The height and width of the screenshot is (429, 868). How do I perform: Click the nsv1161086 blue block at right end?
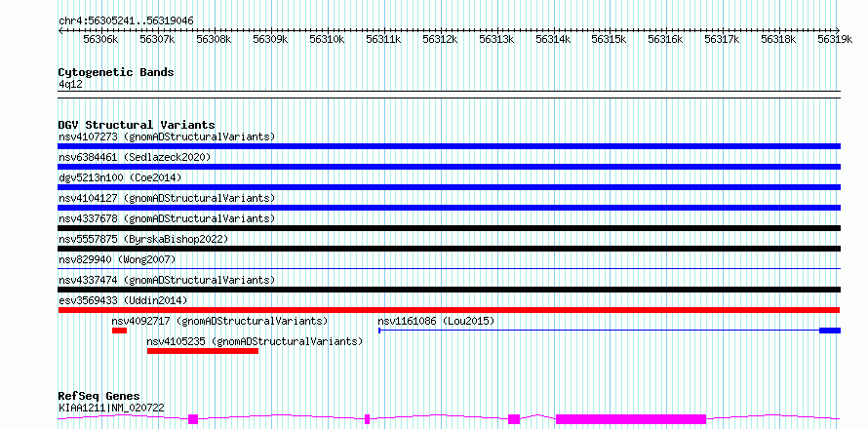pyautogui.click(x=830, y=331)
